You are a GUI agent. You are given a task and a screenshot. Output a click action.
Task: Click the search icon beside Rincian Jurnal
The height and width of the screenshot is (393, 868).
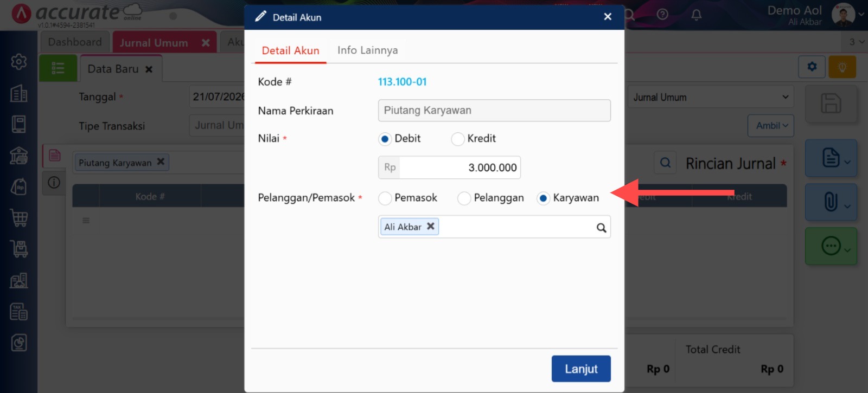[665, 163]
